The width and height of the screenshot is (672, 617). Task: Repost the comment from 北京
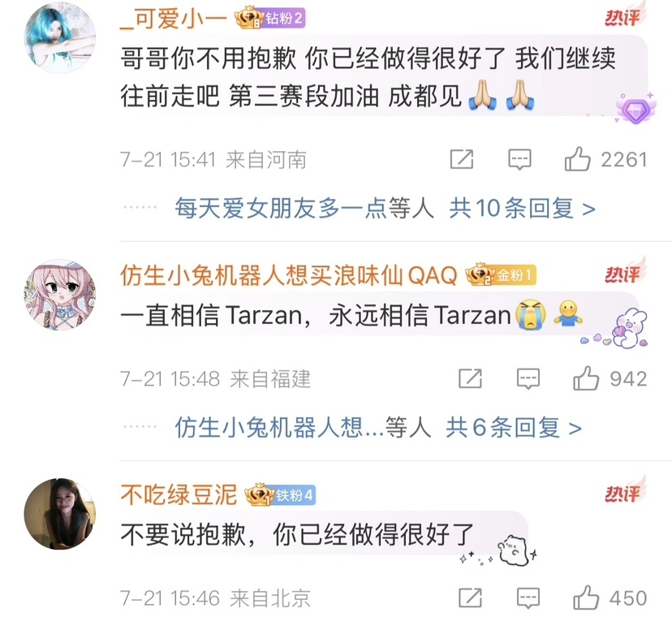pyautogui.click(x=470, y=598)
